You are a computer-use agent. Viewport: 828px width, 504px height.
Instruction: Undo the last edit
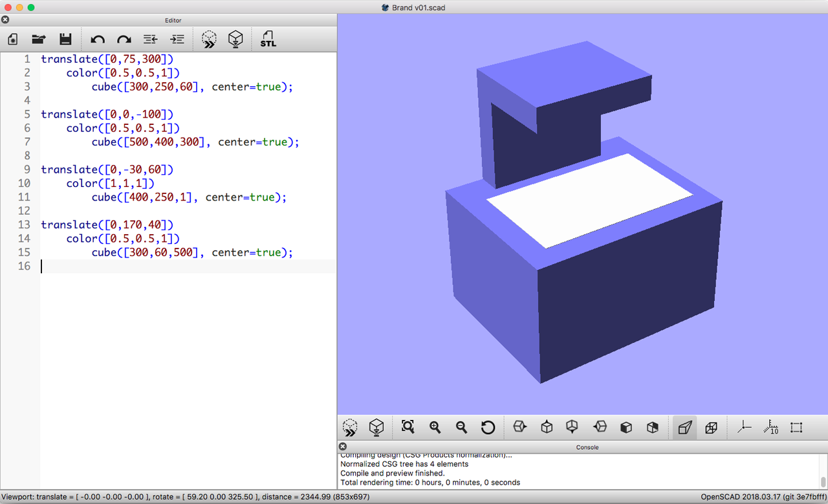coord(97,39)
